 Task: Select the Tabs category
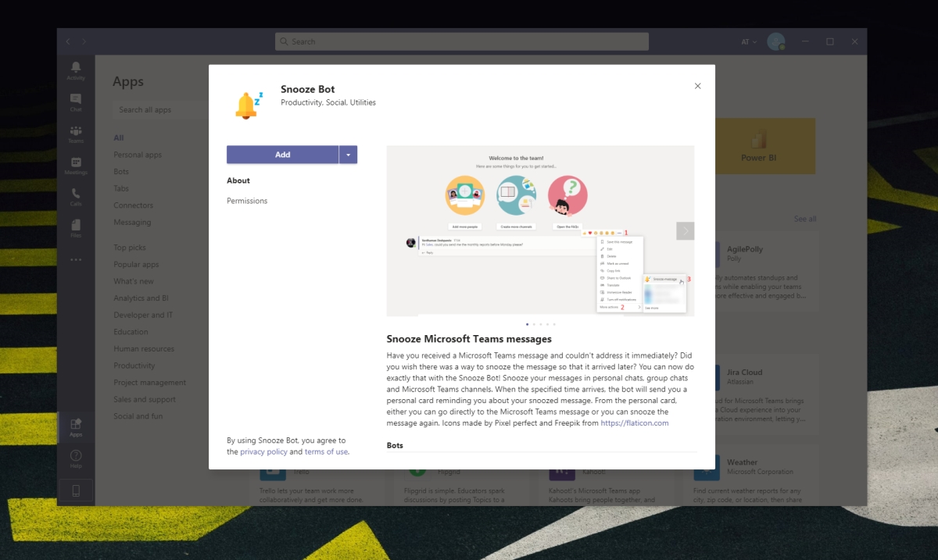pyautogui.click(x=121, y=188)
